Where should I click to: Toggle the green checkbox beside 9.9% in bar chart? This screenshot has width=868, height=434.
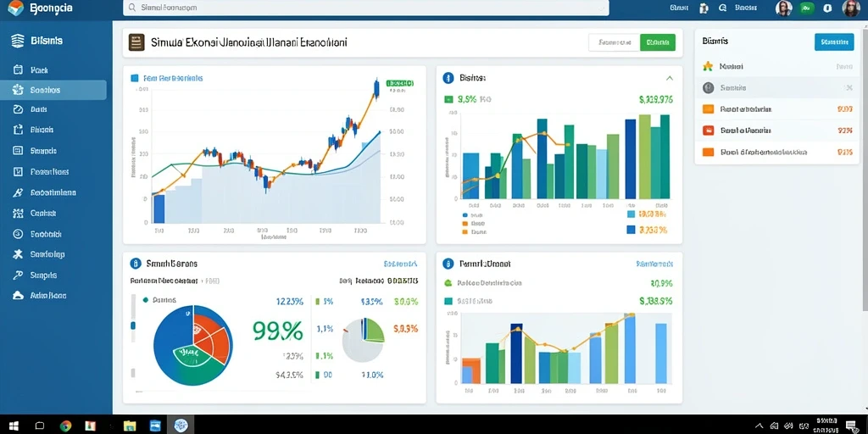click(x=448, y=100)
